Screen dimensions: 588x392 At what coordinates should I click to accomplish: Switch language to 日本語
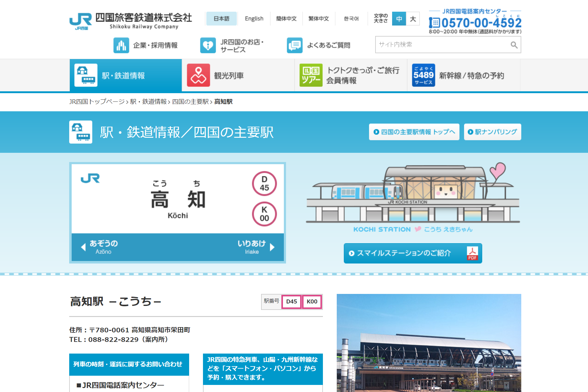[221, 19]
